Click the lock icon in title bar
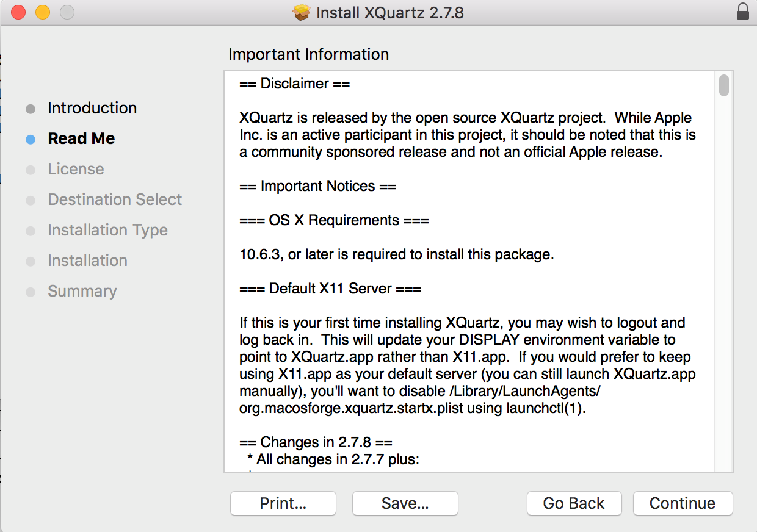Viewport: 757px width, 532px height. point(742,12)
